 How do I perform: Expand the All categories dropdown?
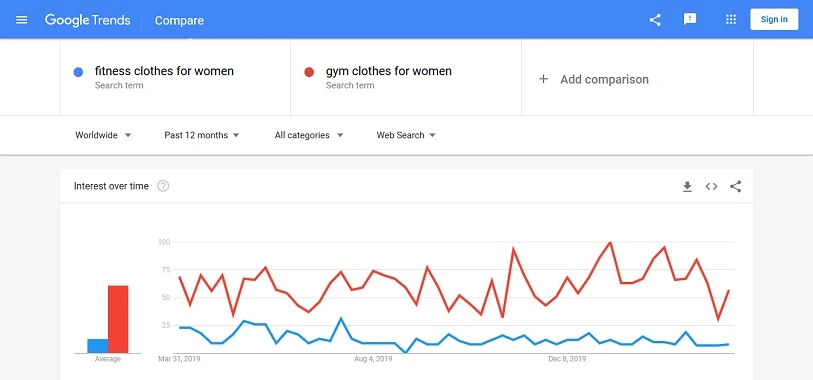click(309, 135)
